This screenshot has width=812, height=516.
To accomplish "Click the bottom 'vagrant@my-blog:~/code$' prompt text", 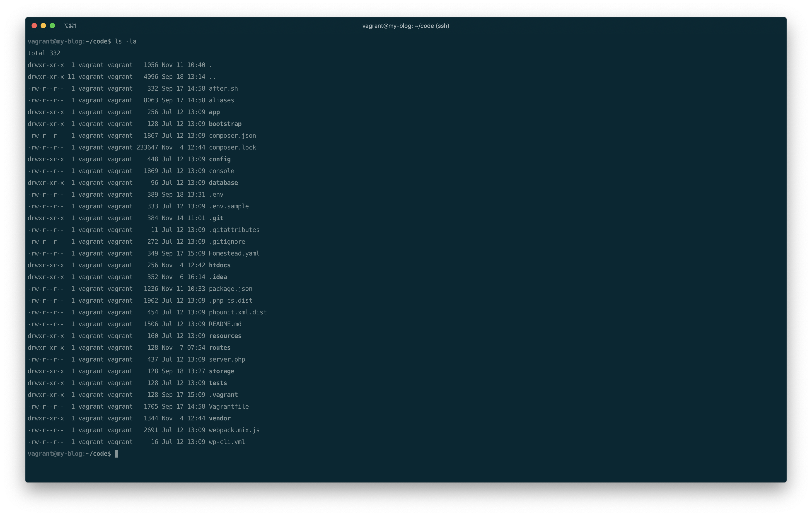I will [x=70, y=454].
